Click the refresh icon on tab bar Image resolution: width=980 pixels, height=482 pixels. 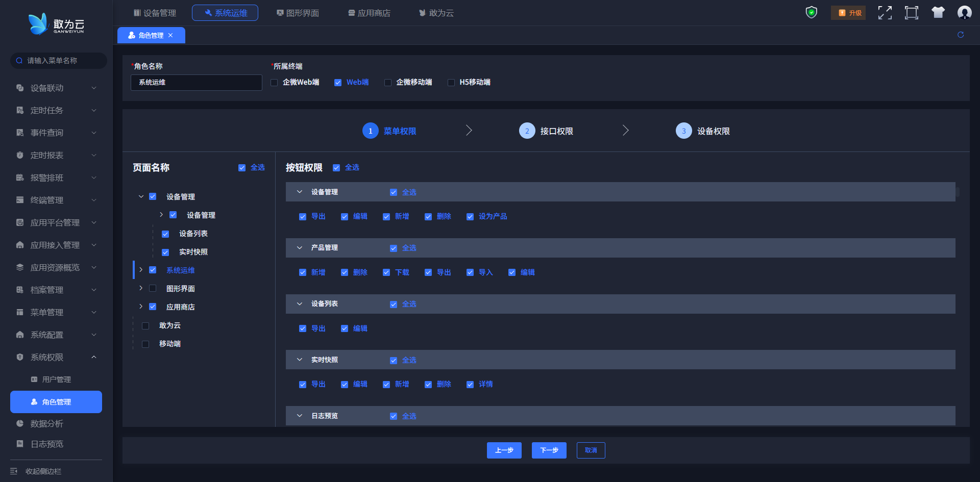[961, 35]
